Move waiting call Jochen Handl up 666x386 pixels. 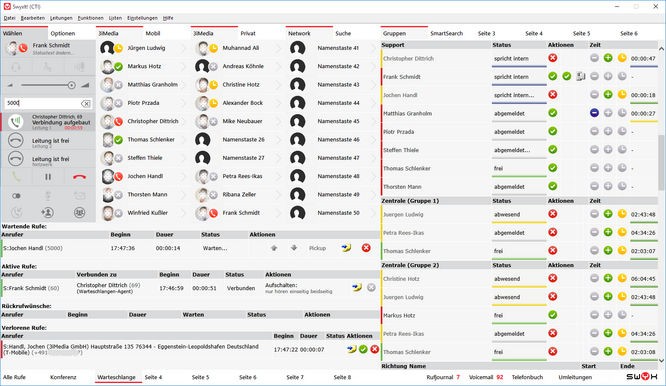click(x=274, y=248)
